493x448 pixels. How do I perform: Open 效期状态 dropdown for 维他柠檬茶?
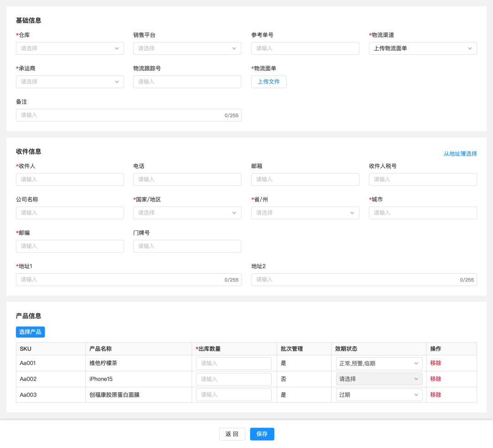[x=379, y=363]
